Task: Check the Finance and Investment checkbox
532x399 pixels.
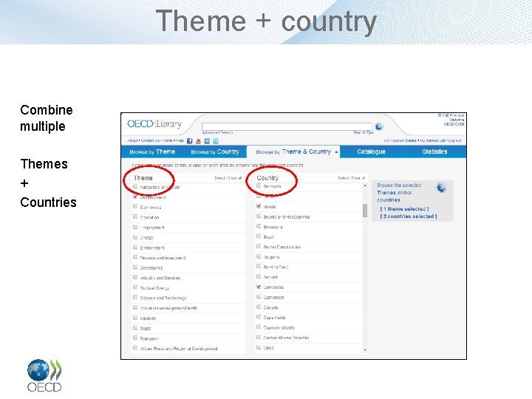Action: 135,257
